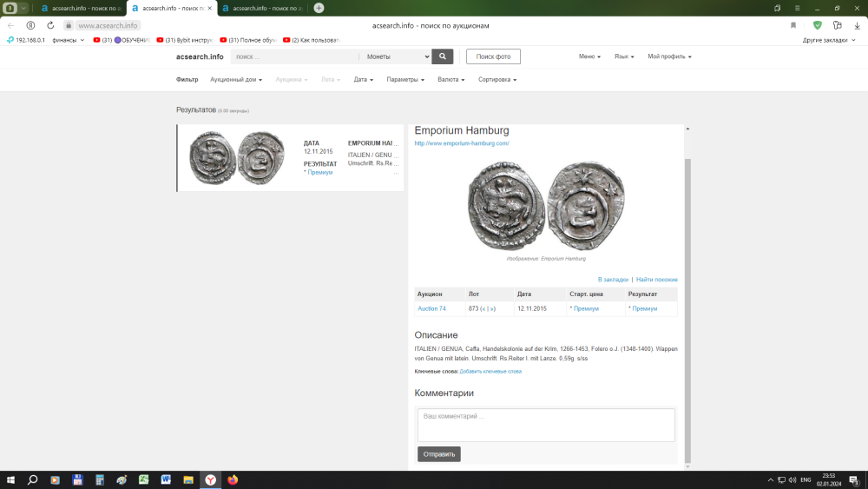Click the Ваш комментарий text box

coord(545,425)
